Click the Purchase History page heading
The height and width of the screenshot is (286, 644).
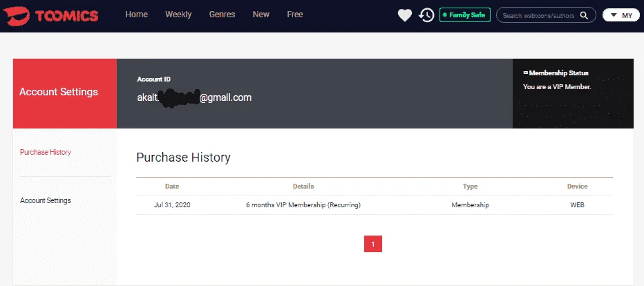(183, 158)
